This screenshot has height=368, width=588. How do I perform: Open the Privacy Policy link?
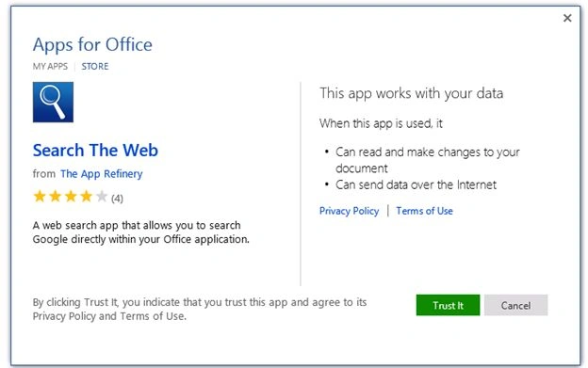(x=349, y=211)
